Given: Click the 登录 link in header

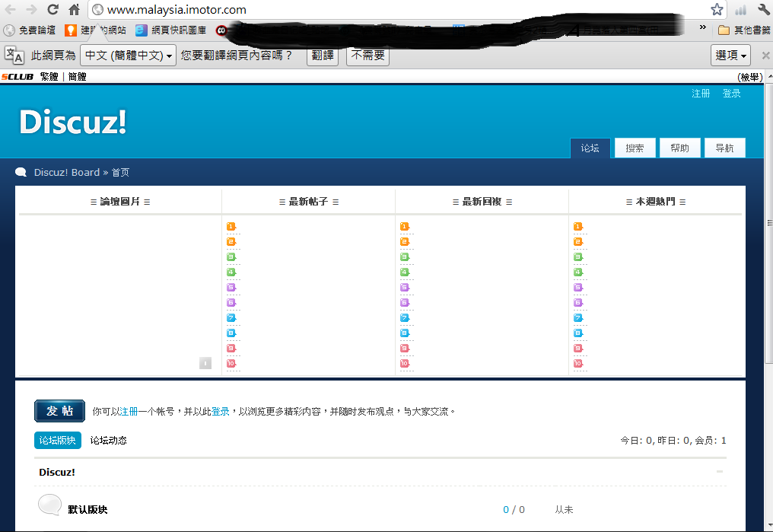Looking at the screenshot, I should 732,93.
